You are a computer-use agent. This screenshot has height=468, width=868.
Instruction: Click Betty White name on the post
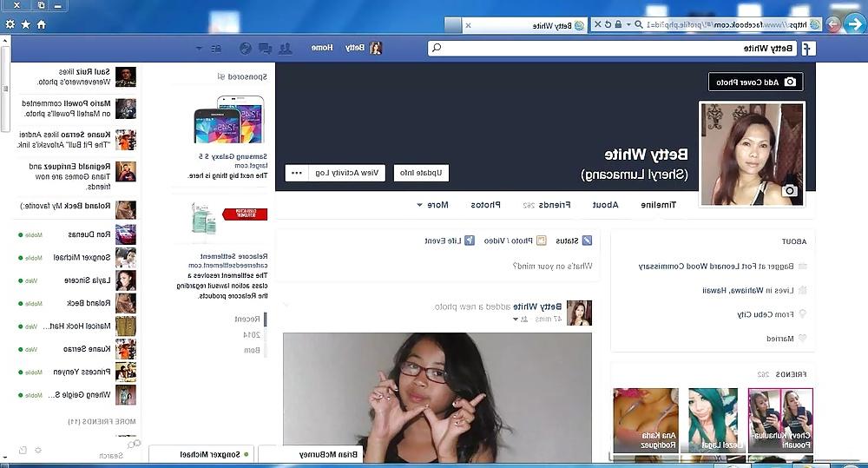point(537,307)
